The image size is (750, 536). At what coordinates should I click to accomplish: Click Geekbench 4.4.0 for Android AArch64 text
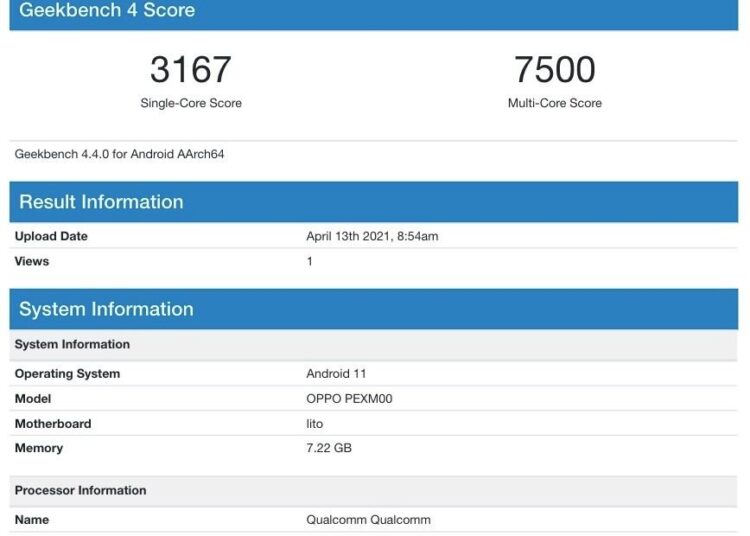(x=119, y=154)
